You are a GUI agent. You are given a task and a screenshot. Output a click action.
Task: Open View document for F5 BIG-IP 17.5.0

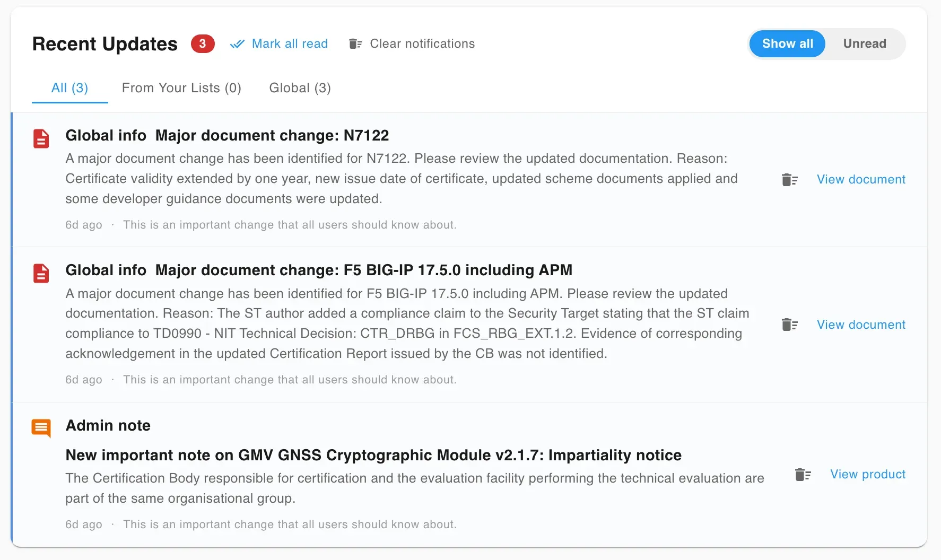[861, 325]
